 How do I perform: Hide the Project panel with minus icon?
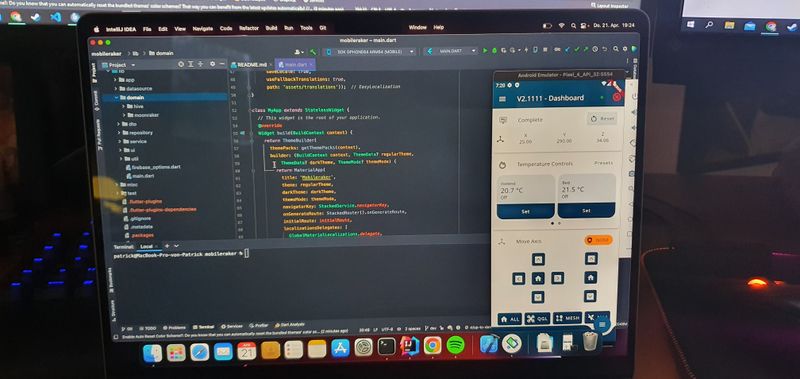(x=221, y=64)
